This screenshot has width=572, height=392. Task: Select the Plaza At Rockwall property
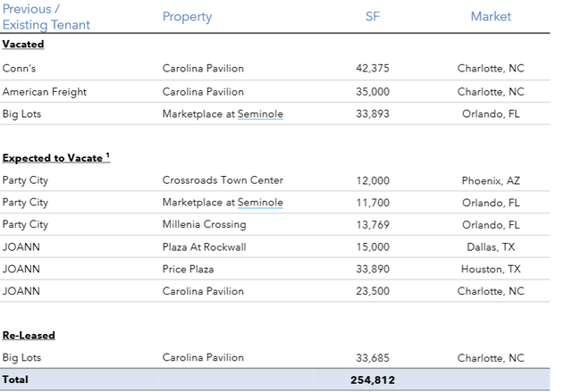point(202,246)
